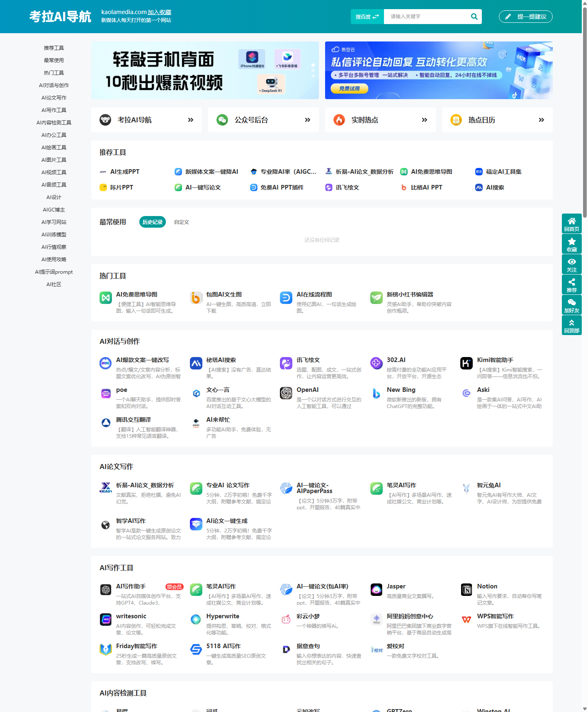The height and width of the screenshot is (712, 588).
Task: Click the 回顶部 arrow icon
Action: [x=572, y=323]
